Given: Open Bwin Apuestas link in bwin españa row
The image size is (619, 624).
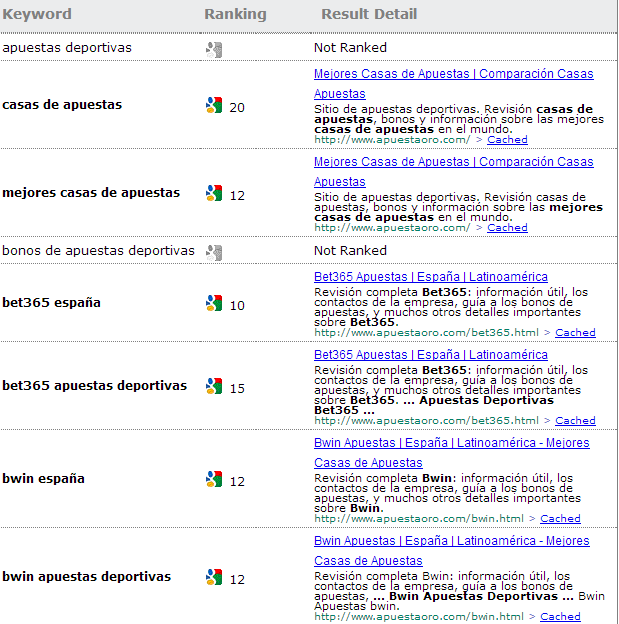Looking at the screenshot, I should point(451,452).
